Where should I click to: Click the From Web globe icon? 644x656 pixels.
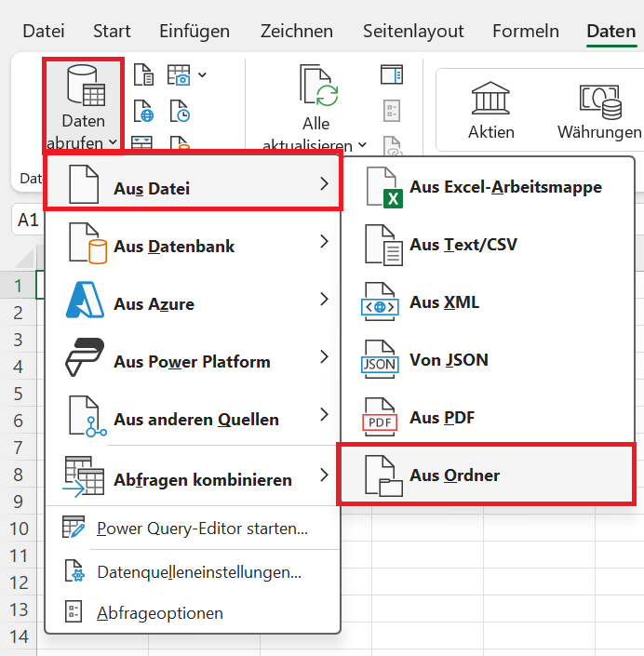click(143, 111)
